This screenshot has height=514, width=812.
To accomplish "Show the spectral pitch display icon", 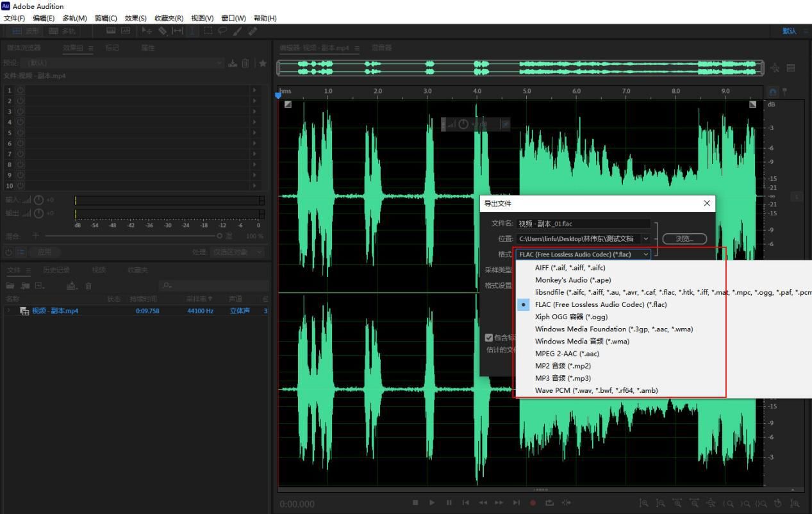I will click(x=125, y=31).
